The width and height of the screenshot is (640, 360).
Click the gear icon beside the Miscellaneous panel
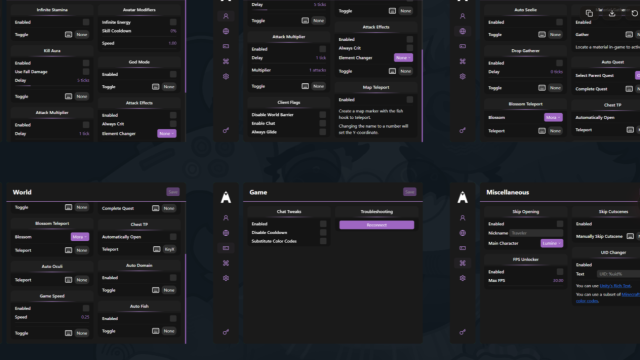(462, 278)
